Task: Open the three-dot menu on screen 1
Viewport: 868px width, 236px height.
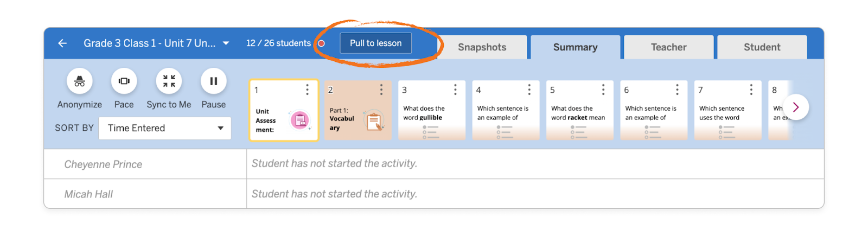Action: (x=307, y=90)
